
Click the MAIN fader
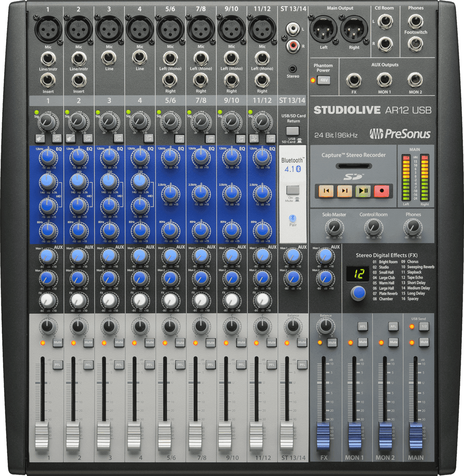point(416,437)
